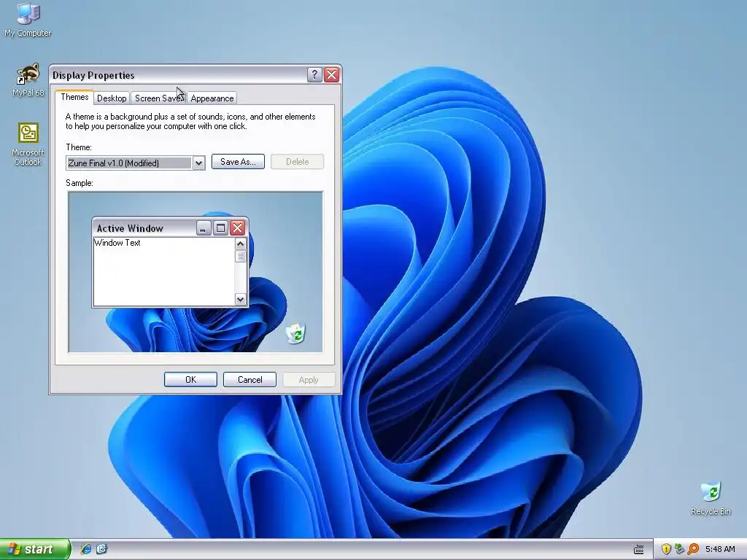
Task: Open on-screen keyboard taskbar icon
Action: [x=639, y=550]
